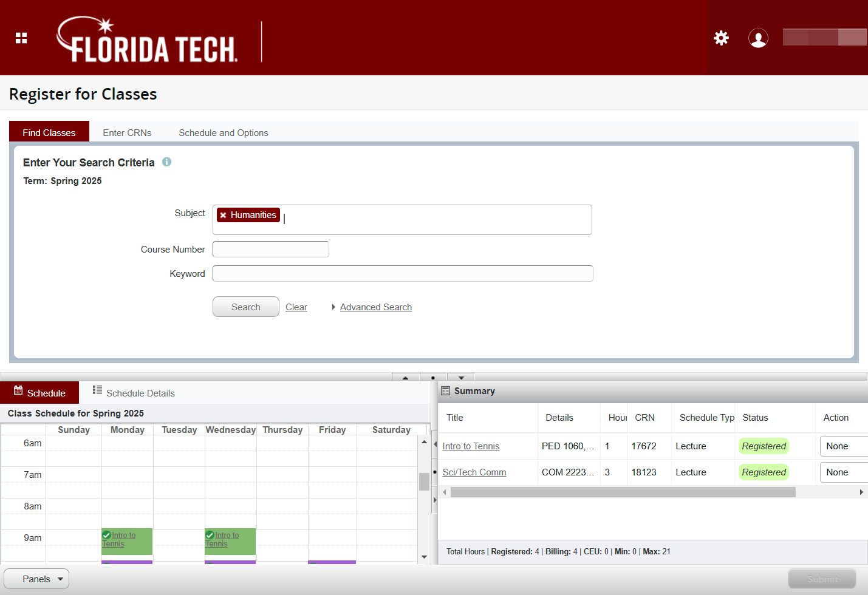Switch to the Find Classes tab
Screen dimensions: 868x595
point(49,132)
